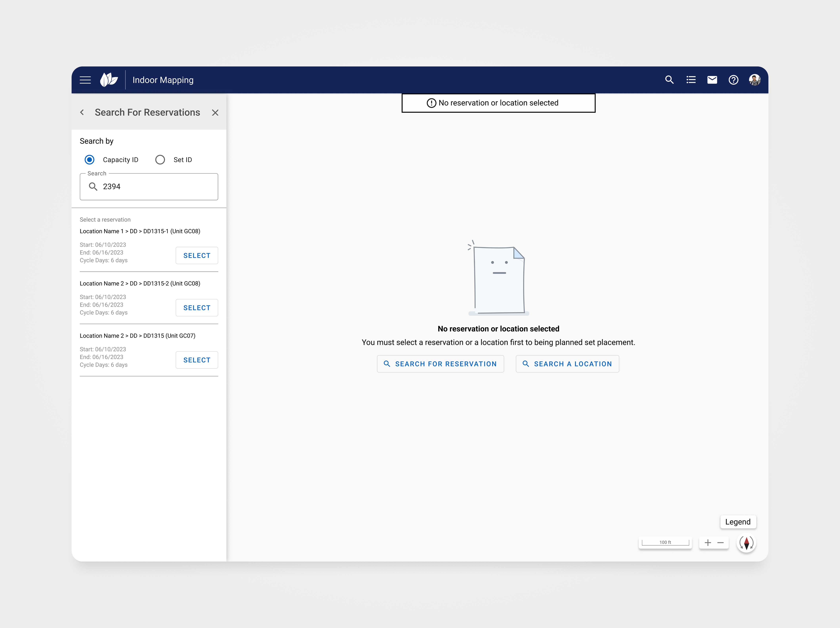Screen dimensions: 840x628
Task: Click the SEARCH A LOCATION button
Action: 567,364
